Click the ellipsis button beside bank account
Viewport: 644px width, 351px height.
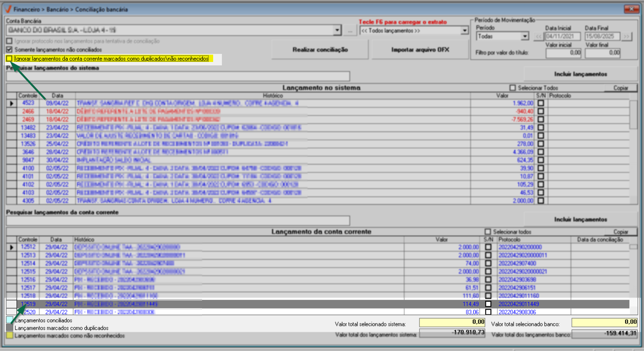(x=350, y=30)
